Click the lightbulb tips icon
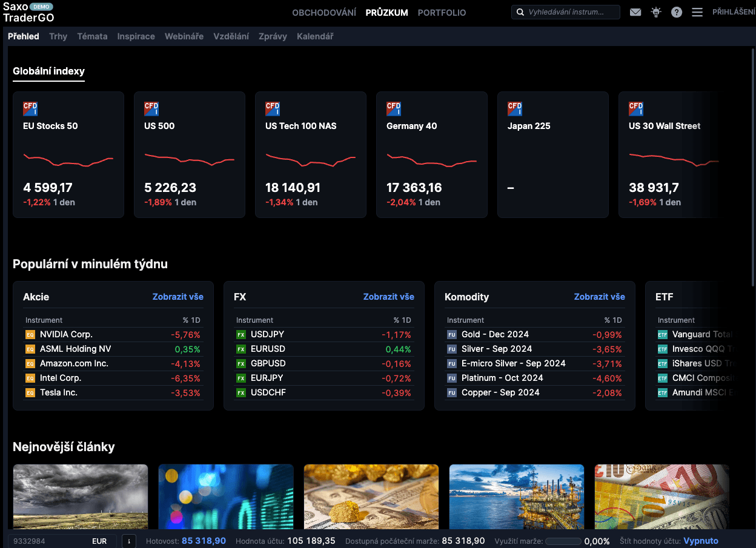Viewport: 756px width, 548px height. 656,12
